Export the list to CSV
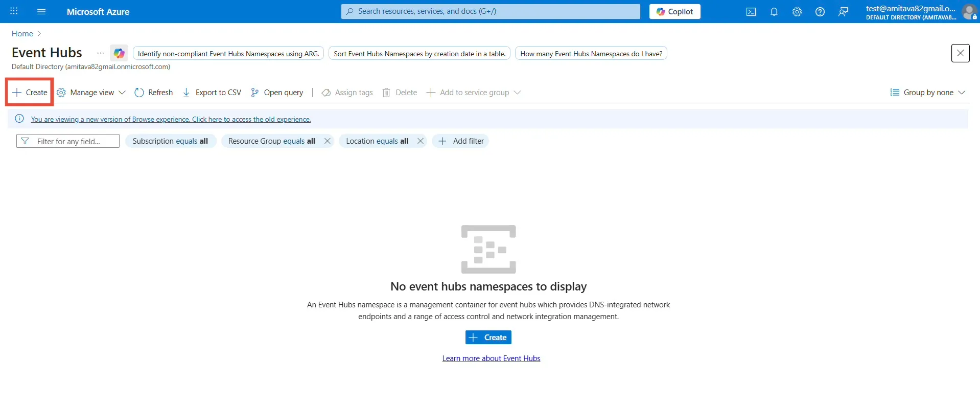980x404 pixels. pos(212,93)
